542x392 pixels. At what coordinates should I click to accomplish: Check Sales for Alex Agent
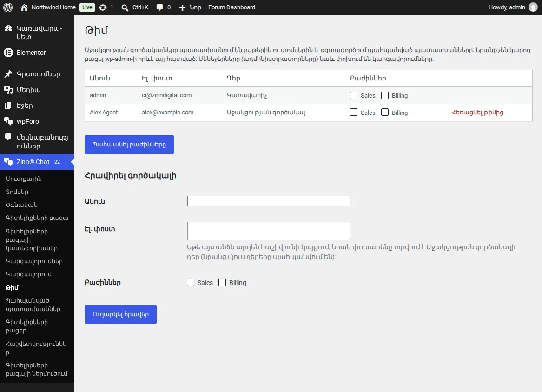(354, 113)
